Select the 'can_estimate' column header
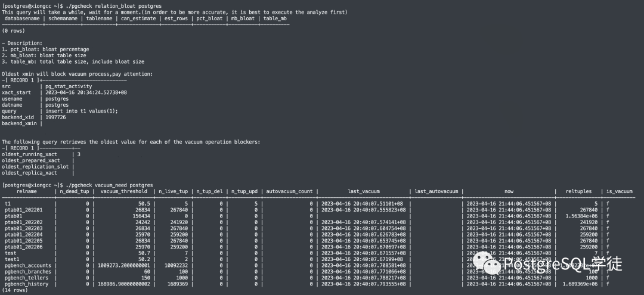The height and width of the screenshot is (295, 644). tap(138, 18)
